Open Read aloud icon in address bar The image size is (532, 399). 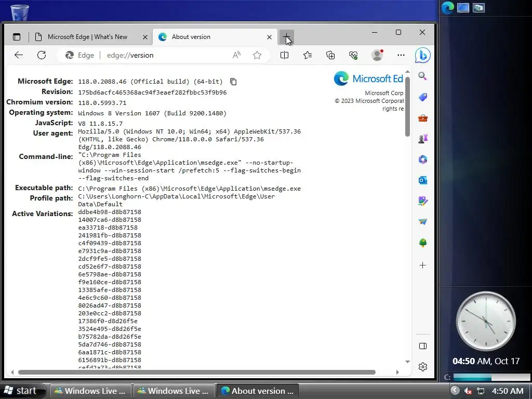236,55
